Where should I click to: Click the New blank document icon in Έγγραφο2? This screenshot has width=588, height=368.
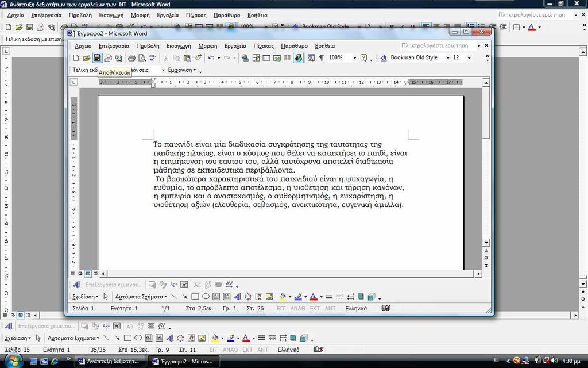[x=76, y=58]
